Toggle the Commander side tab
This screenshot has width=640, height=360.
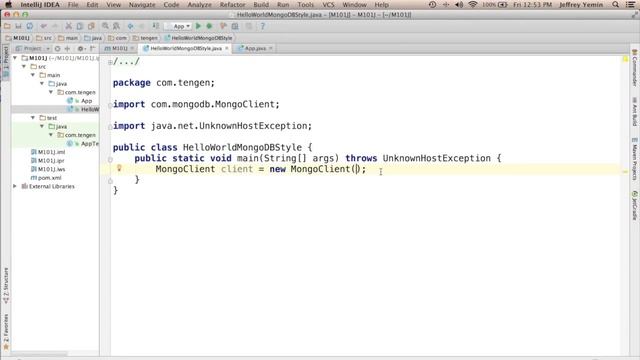(634, 68)
